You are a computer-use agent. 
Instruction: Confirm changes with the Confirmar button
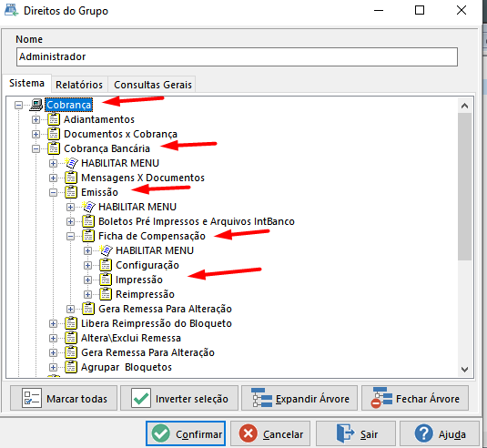[x=186, y=433]
